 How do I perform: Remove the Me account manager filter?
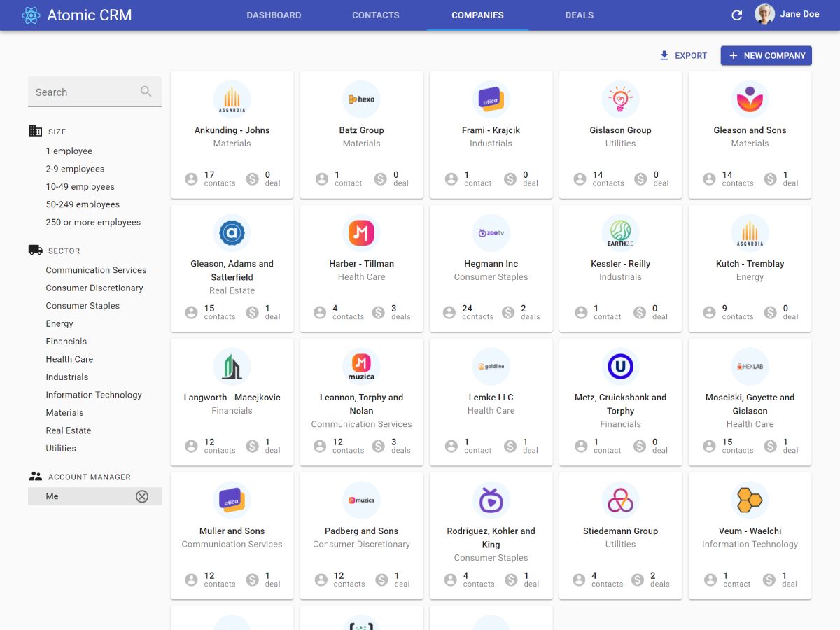coord(142,496)
